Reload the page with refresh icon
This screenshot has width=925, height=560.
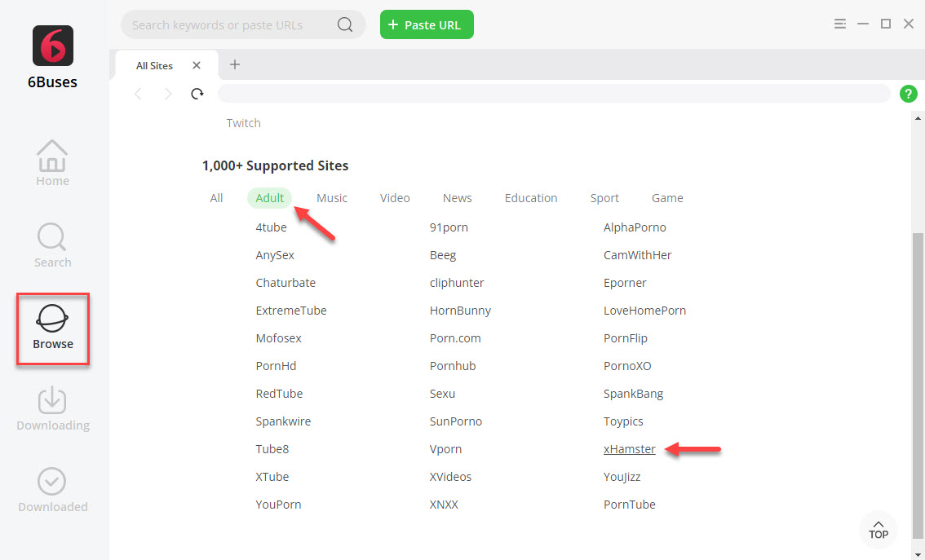pos(197,93)
